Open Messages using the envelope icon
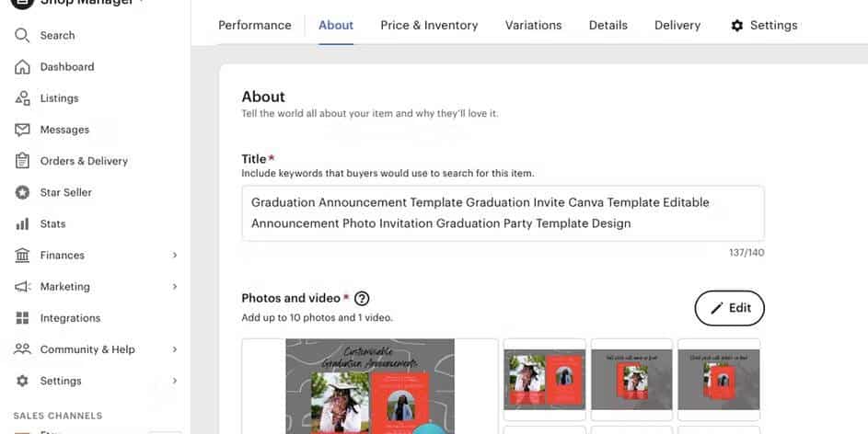The width and height of the screenshot is (868, 434). pyautogui.click(x=22, y=130)
